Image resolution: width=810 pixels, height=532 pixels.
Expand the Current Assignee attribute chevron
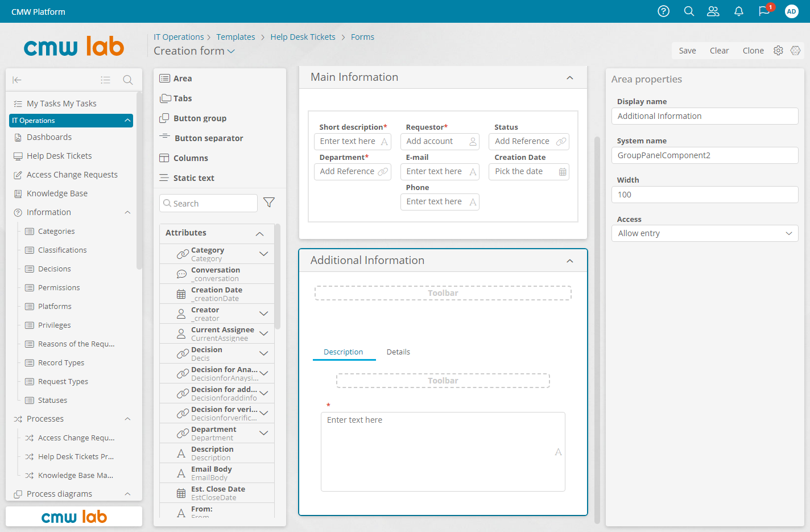click(x=263, y=333)
